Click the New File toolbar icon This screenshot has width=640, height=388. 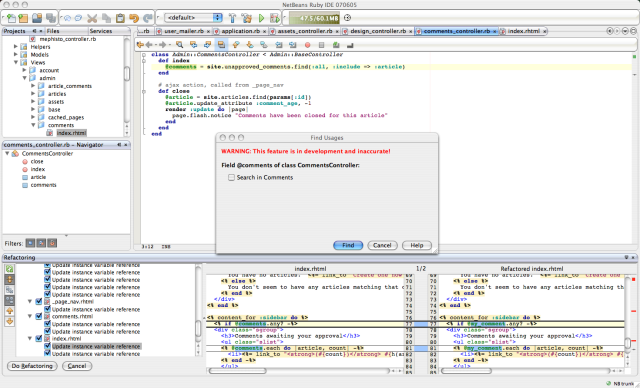[11, 18]
